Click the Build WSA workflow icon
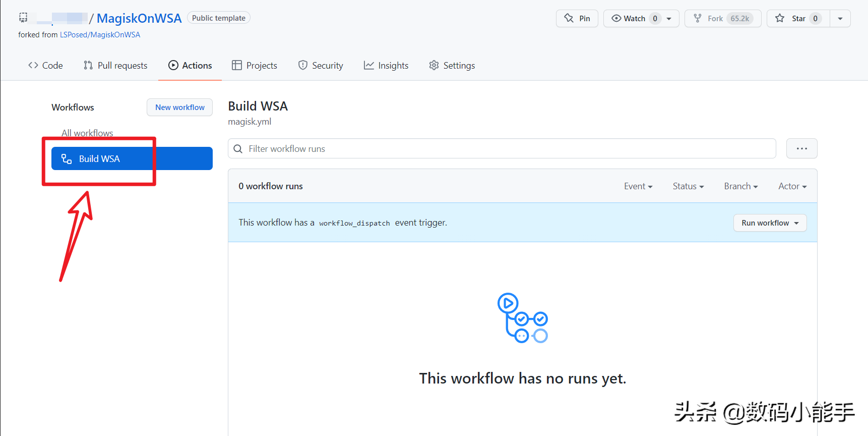This screenshot has width=868, height=436. pos(67,159)
